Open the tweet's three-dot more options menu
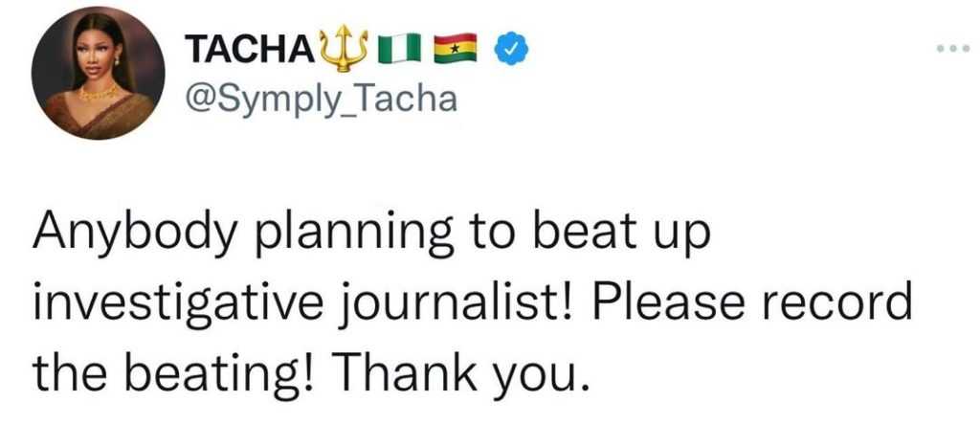Image resolution: width=980 pixels, height=424 pixels. [953, 48]
